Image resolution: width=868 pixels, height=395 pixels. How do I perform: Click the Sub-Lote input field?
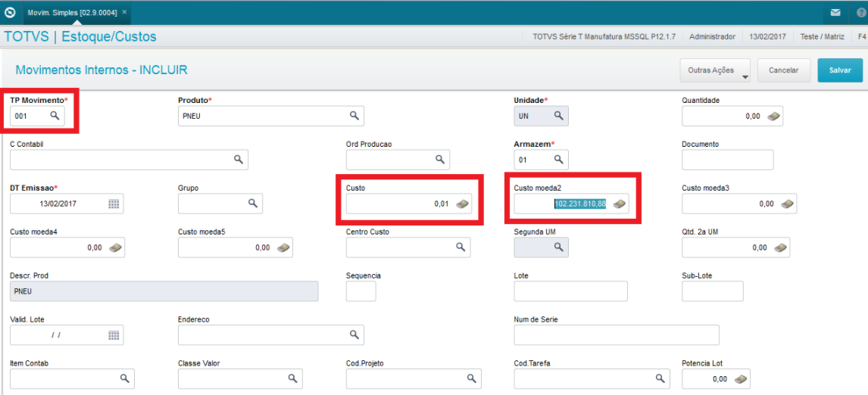pyautogui.click(x=713, y=291)
